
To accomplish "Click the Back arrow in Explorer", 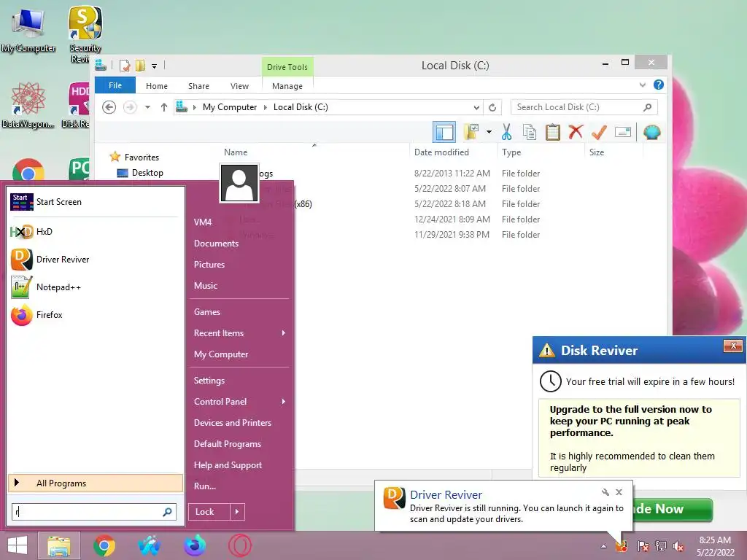I will (109, 107).
